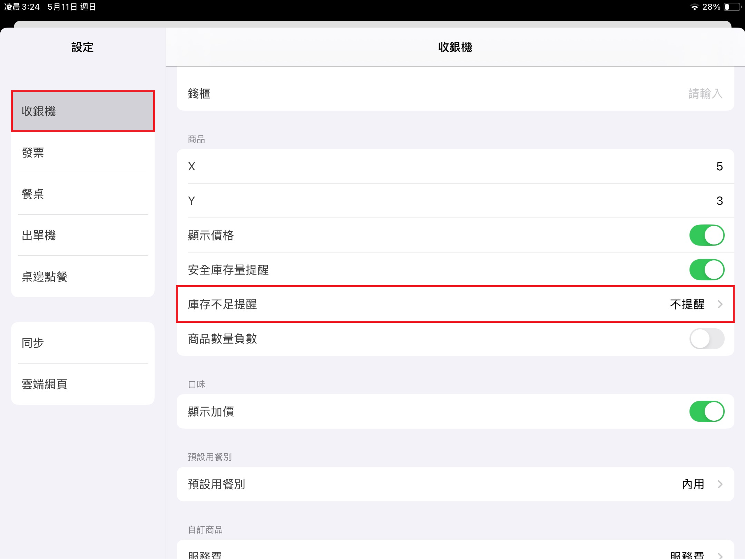This screenshot has width=745, height=560.
Task: Open 發票 settings section
Action: coord(83,152)
